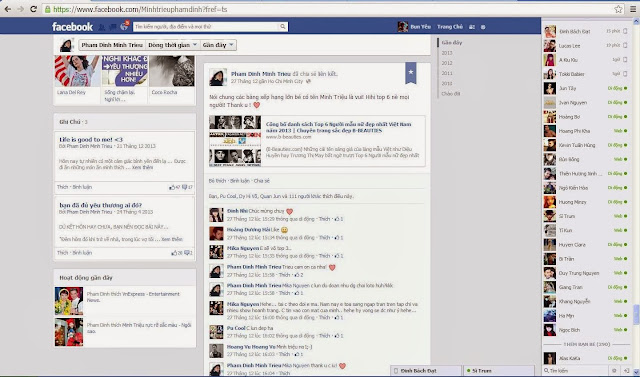Click the star ribbon on the post
The image size is (640, 377).
pos(411,73)
